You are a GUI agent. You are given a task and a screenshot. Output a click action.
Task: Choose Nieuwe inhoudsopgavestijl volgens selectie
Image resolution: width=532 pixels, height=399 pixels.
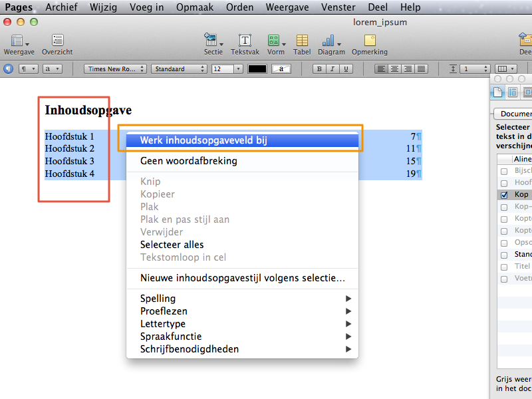click(x=242, y=278)
